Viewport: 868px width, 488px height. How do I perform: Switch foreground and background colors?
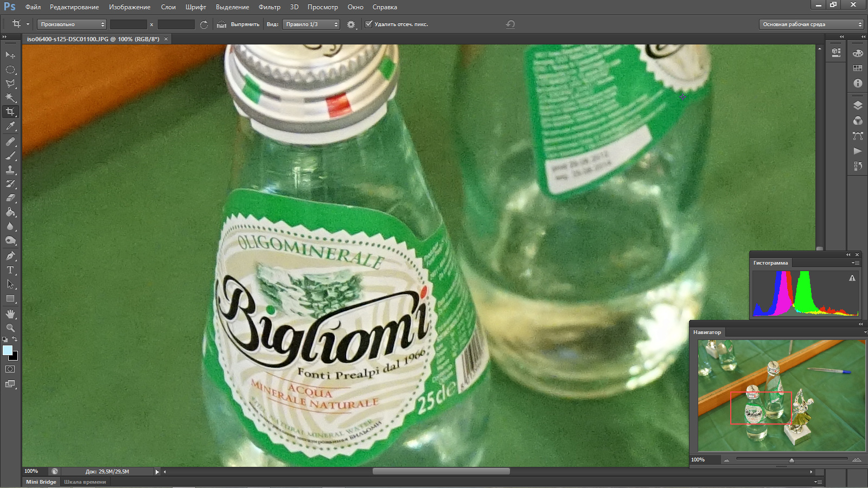tap(15, 339)
